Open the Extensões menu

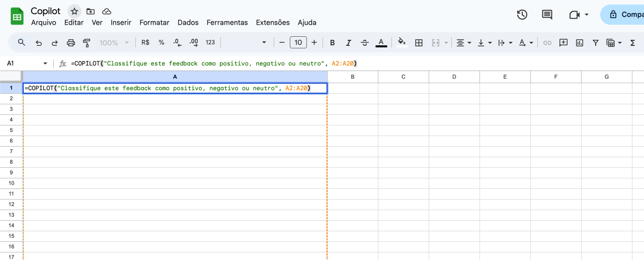coord(273,23)
